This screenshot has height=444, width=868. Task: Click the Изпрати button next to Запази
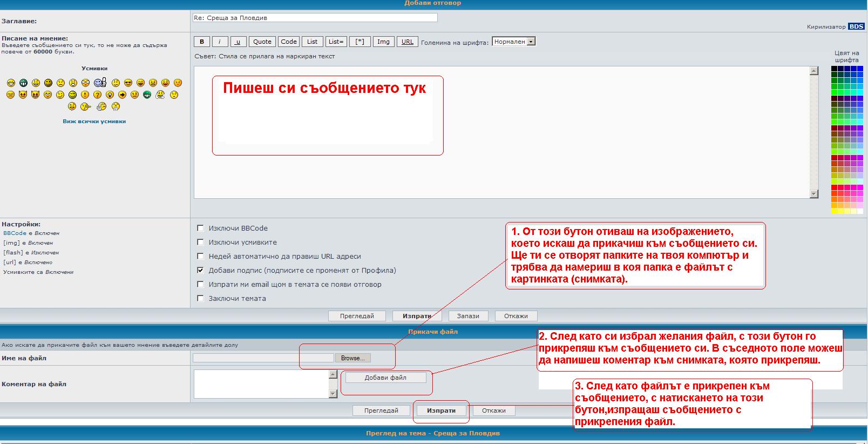pyautogui.click(x=417, y=316)
